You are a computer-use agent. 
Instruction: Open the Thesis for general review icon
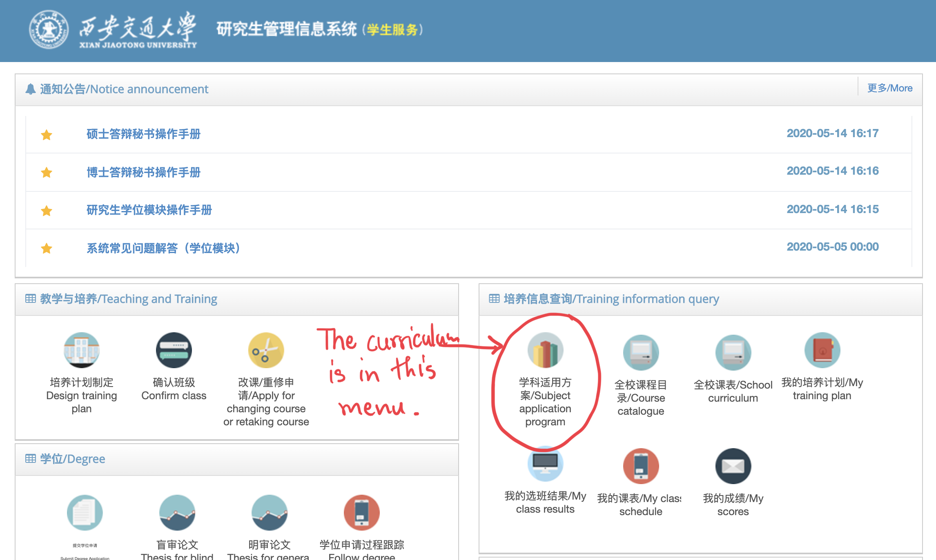(270, 513)
